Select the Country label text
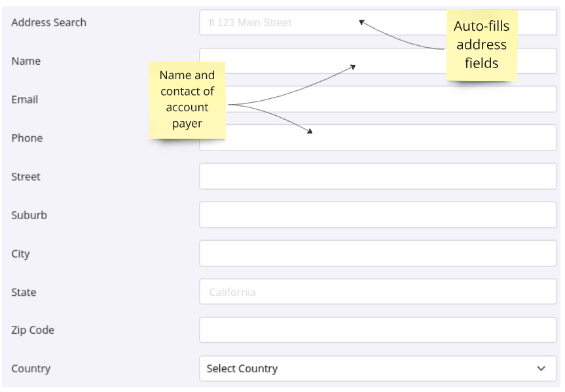565x392 pixels. click(31, 368)
